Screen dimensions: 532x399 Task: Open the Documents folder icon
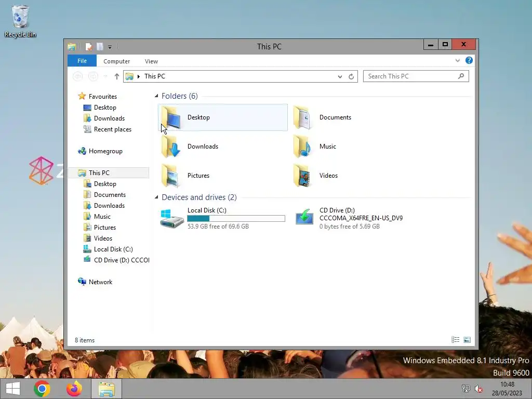[302, 117]
